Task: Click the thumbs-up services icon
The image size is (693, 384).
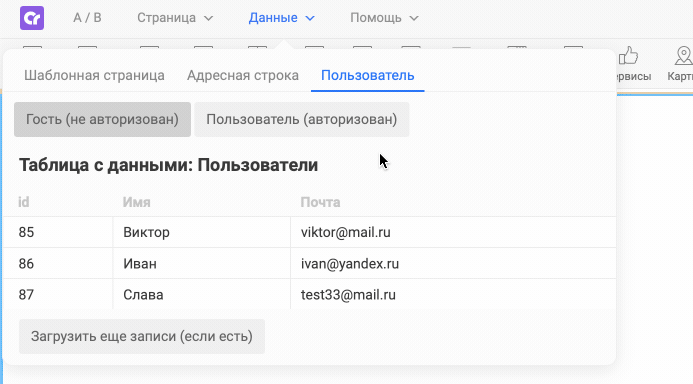Action: 628,57
